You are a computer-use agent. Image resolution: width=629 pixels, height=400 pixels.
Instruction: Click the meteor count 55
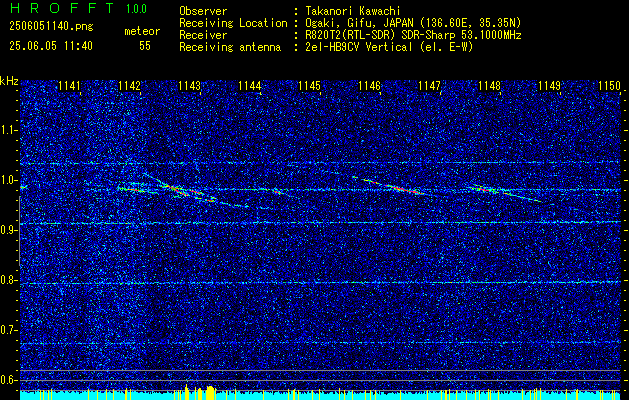point(145,46)
